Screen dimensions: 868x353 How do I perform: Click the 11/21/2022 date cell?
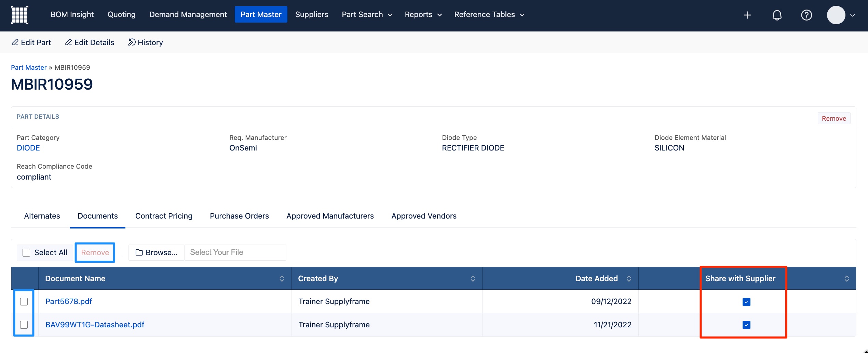click(612, 325)
